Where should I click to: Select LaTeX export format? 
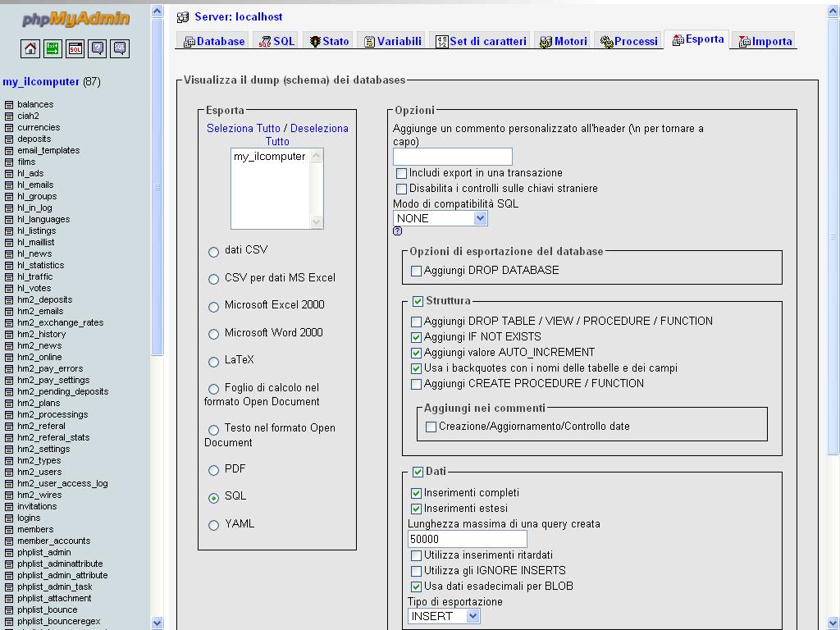[x=214, y=362]
